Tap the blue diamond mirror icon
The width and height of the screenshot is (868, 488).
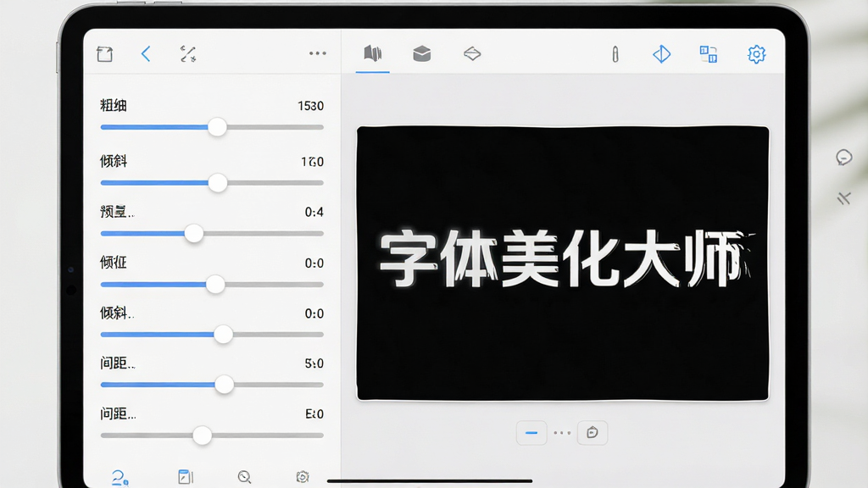point(661,54)
